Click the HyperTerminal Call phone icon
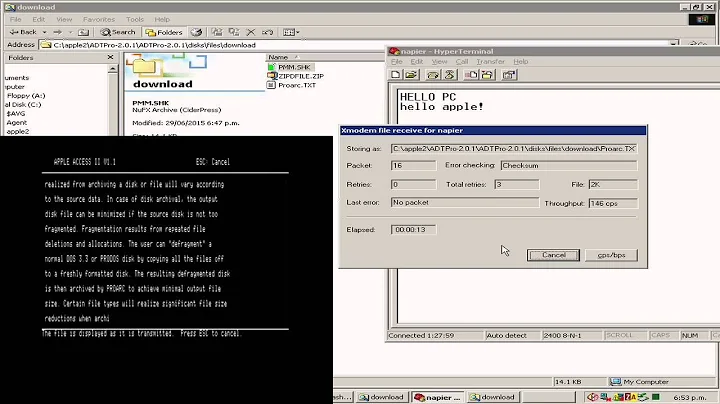Screen dimensions: 720x404 433,75
